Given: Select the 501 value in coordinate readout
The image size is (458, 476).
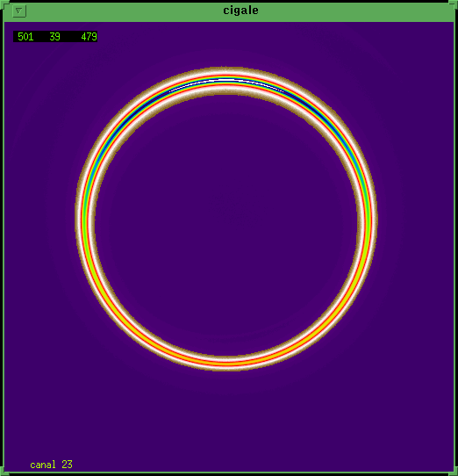Looking at the screenshot, I should point(25,37).
